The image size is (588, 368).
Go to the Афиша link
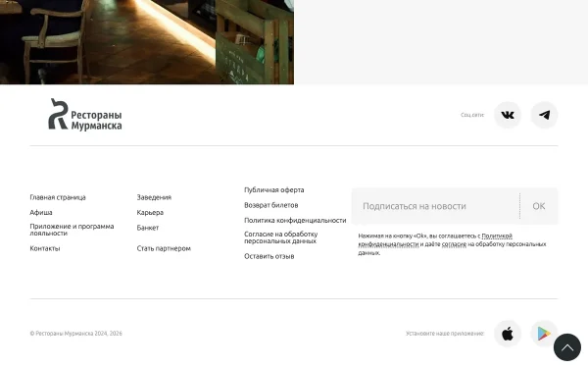41,213
